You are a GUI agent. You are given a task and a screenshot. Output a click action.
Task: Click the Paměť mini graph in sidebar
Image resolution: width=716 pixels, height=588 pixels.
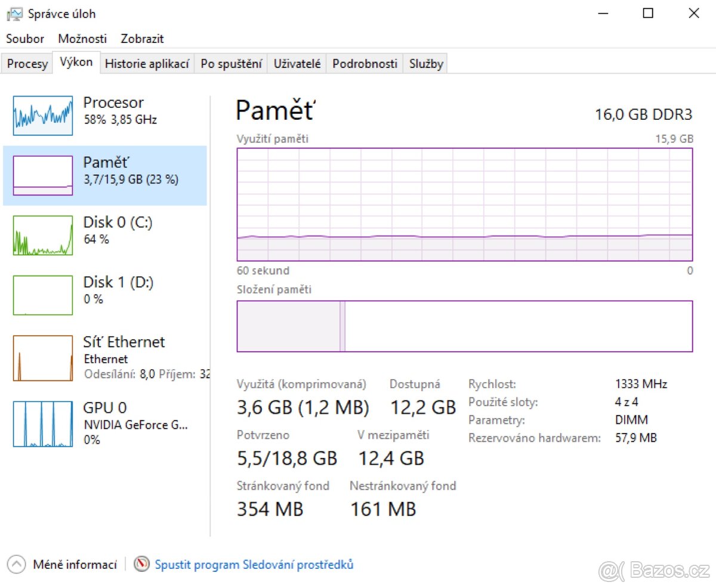43,175
